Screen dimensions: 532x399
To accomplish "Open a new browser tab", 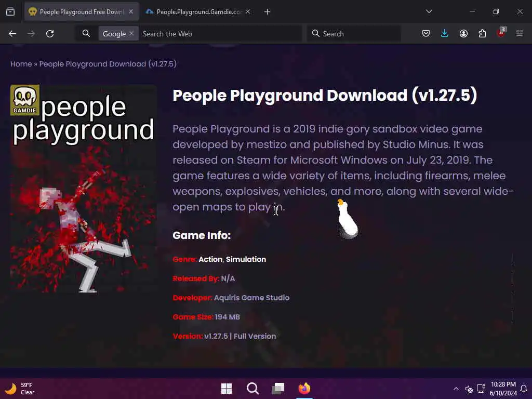I will (x=268, y=12).
